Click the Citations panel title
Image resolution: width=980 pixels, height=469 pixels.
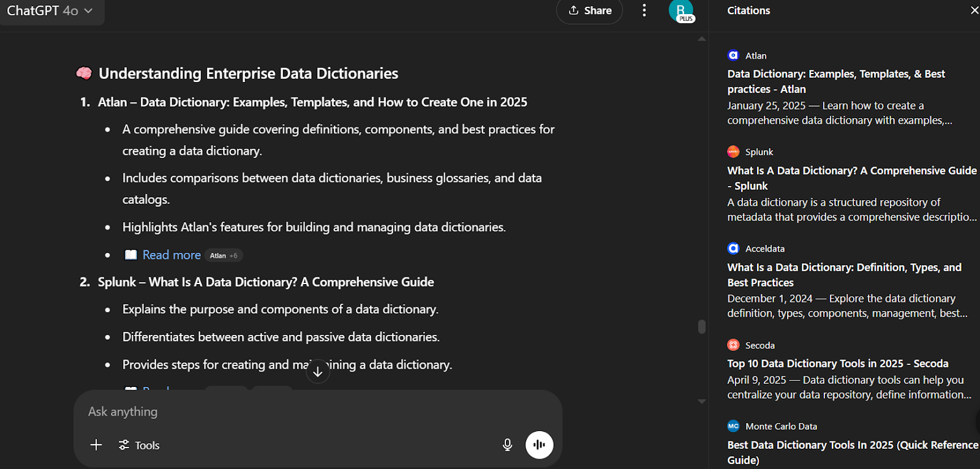[748, 10]
